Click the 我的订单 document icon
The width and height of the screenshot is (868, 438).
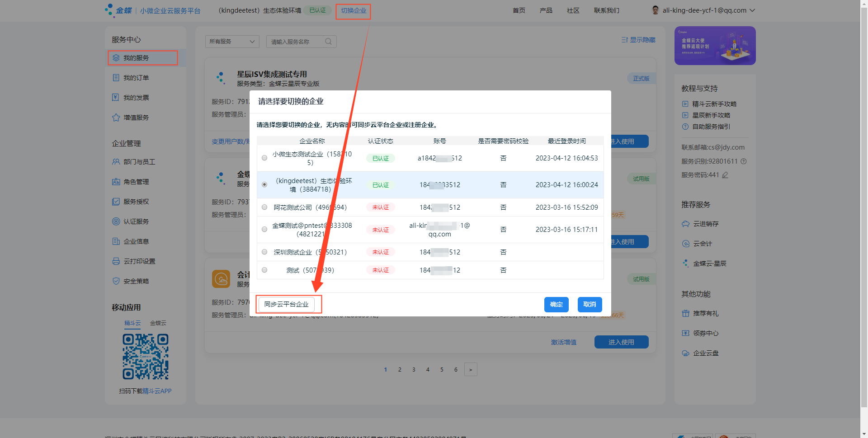point(116,78)
